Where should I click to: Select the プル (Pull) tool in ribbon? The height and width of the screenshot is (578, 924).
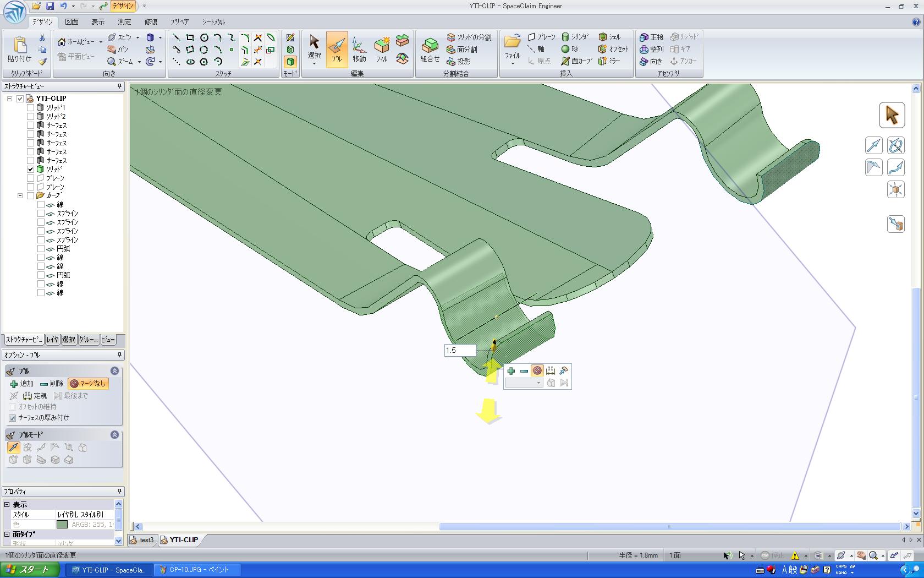click(x=336, y=48)
